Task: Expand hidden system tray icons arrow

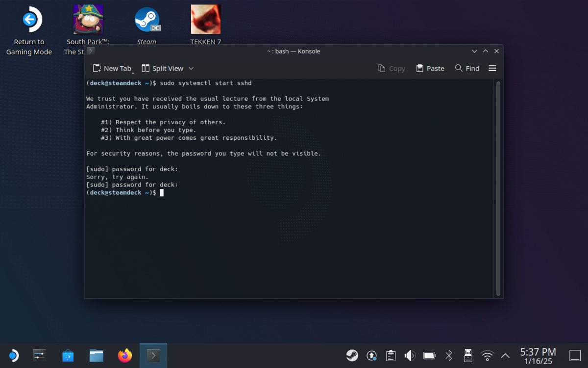Action: (505, 355)
